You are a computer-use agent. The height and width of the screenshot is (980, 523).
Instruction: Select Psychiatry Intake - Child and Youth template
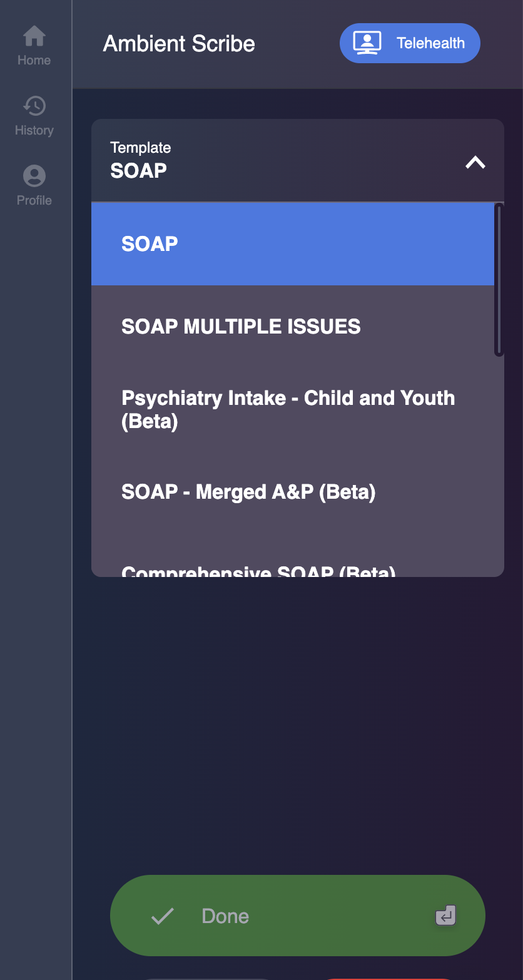(x=293, y=409)
